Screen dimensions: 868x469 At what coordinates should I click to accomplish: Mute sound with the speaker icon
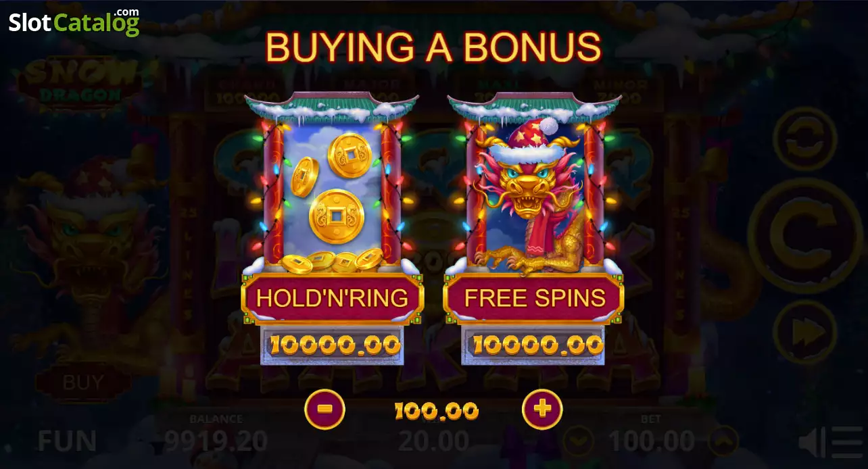click(x=811, y=443)
